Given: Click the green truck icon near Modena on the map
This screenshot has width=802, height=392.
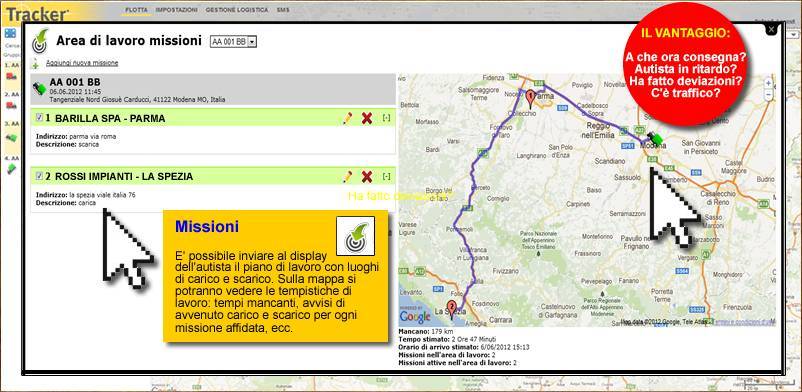Looking at the screenshot, I should (654, 138).
